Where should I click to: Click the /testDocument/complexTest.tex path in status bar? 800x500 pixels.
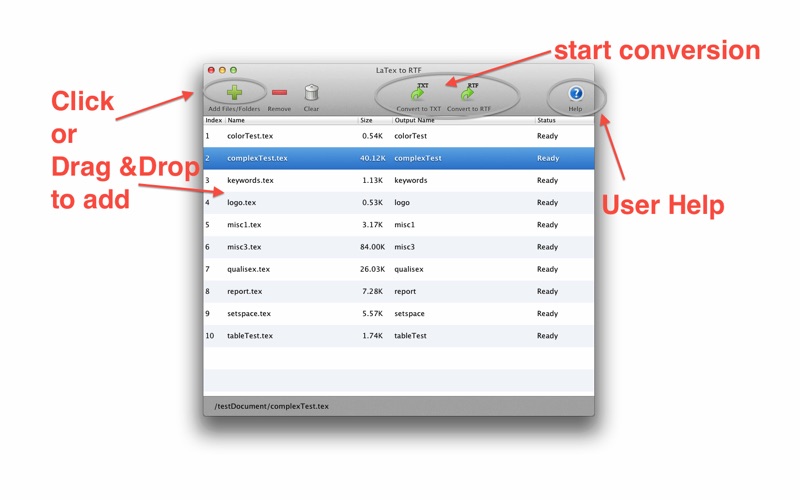coord(271,406)
